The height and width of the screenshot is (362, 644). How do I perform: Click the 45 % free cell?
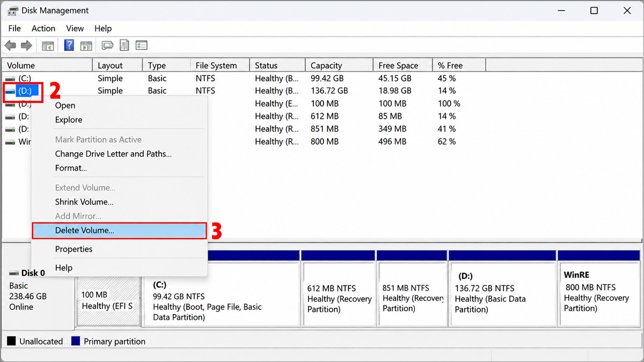point(447,78)
